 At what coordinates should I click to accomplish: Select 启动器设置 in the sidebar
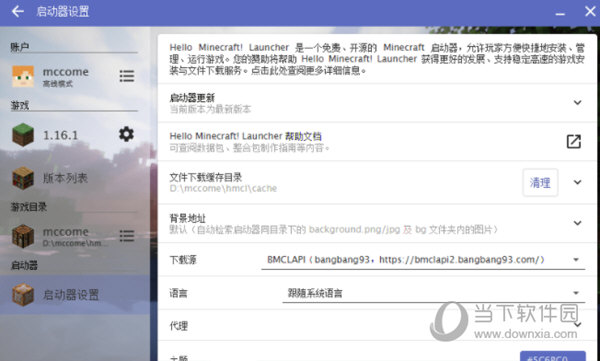(x=75, y=294)
